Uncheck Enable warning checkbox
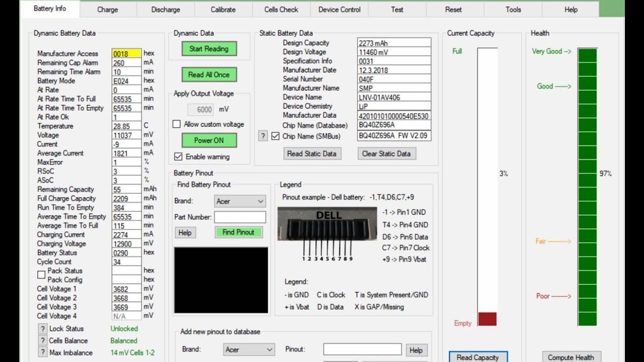644x362 pixels. coord(178,156)
